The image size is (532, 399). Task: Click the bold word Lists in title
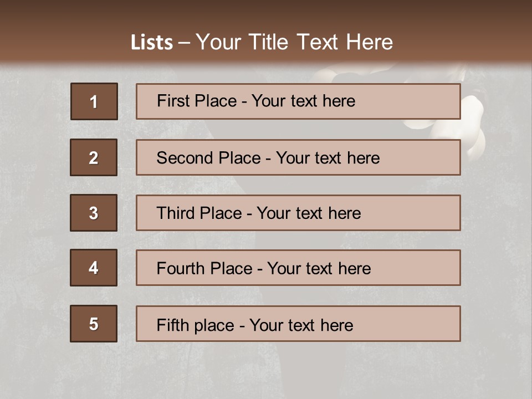[152, 42]
